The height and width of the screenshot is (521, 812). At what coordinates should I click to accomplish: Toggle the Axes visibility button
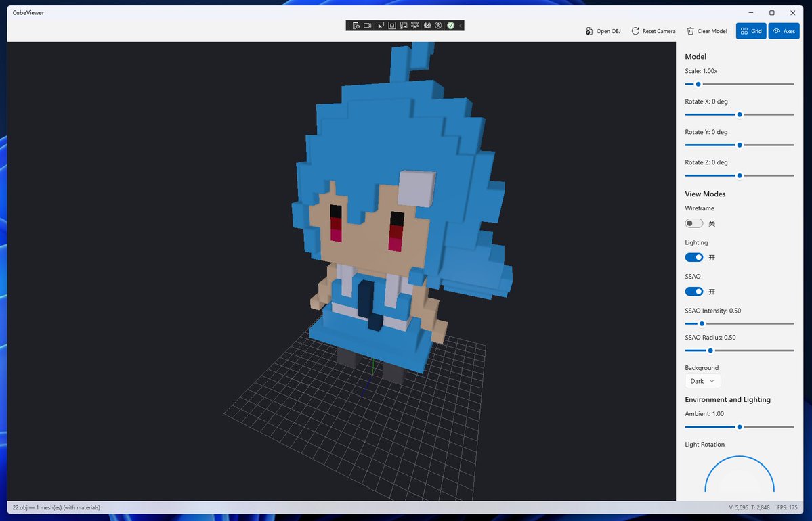[x=784, y=31]
